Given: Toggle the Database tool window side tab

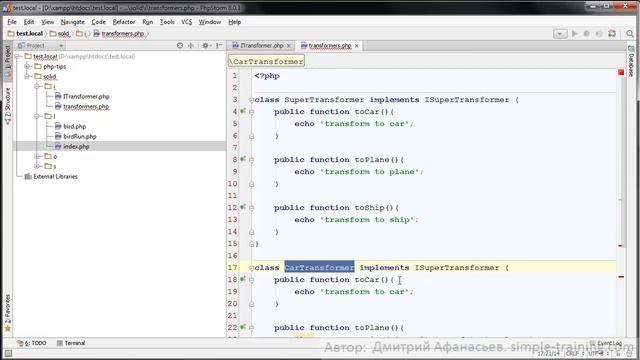Looking at the screenshot, I should click(631, 61).
